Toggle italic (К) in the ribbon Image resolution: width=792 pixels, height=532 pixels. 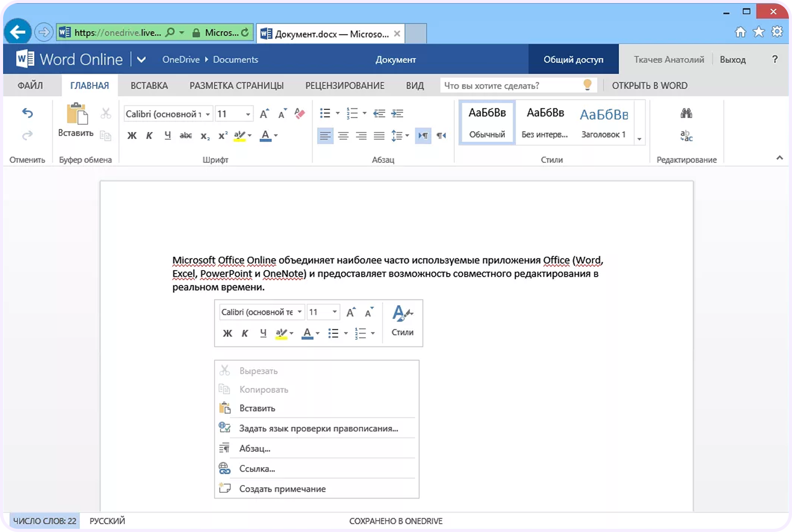150,136
